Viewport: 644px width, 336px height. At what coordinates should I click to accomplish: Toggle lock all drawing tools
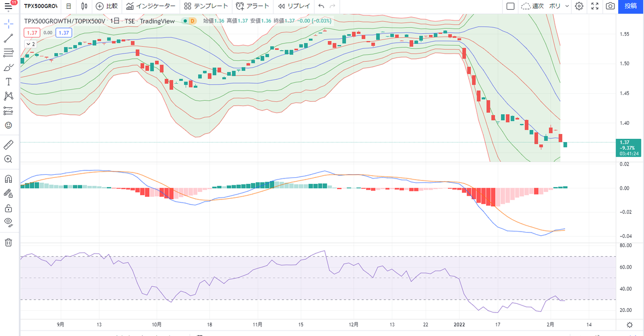tap(8, 208)
